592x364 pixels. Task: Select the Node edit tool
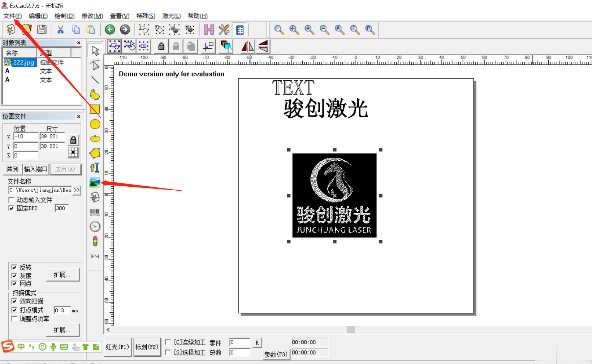(95, 65)
